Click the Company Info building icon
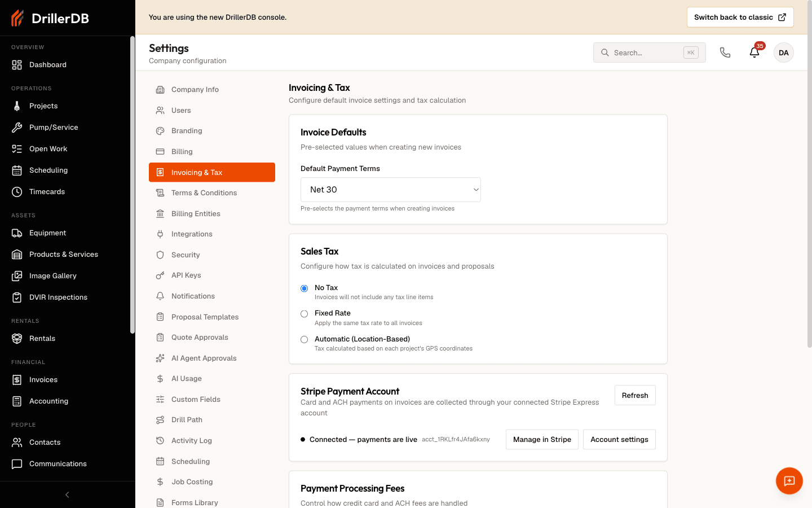 (160, 90)
